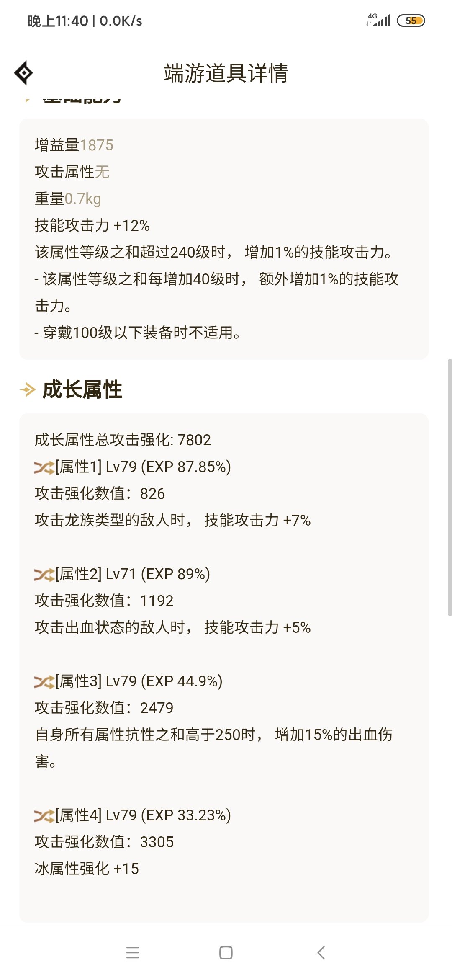This screenshot has width=452, height=980.
Task: Tap the arrow icon before 成长属性
Action: (x=28, y=390)
